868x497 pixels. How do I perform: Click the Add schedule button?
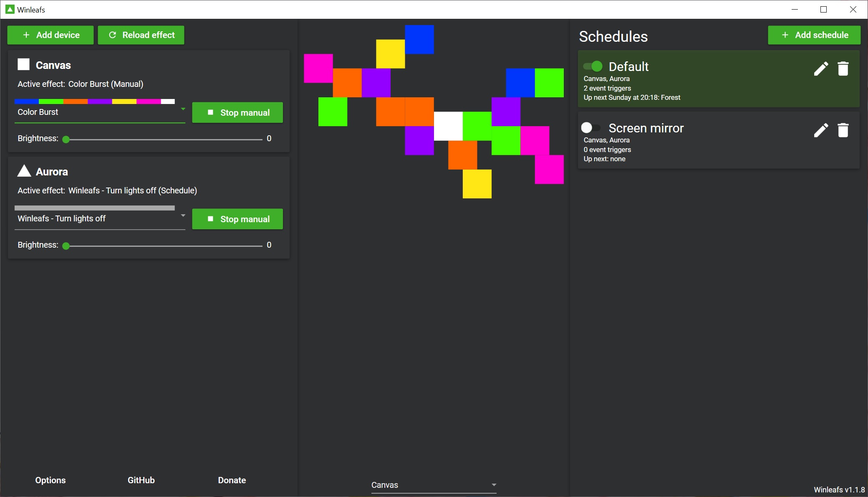(x=814, y=35)
